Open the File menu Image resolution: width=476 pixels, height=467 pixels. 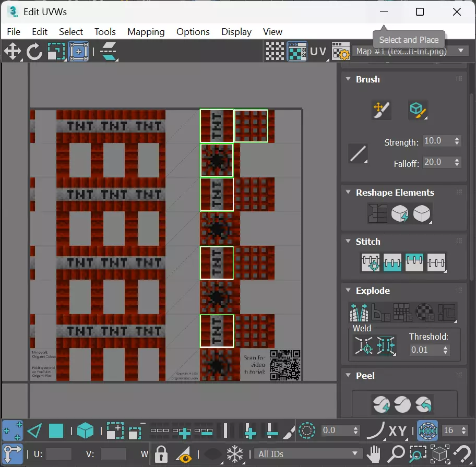[x=14, y=31]
